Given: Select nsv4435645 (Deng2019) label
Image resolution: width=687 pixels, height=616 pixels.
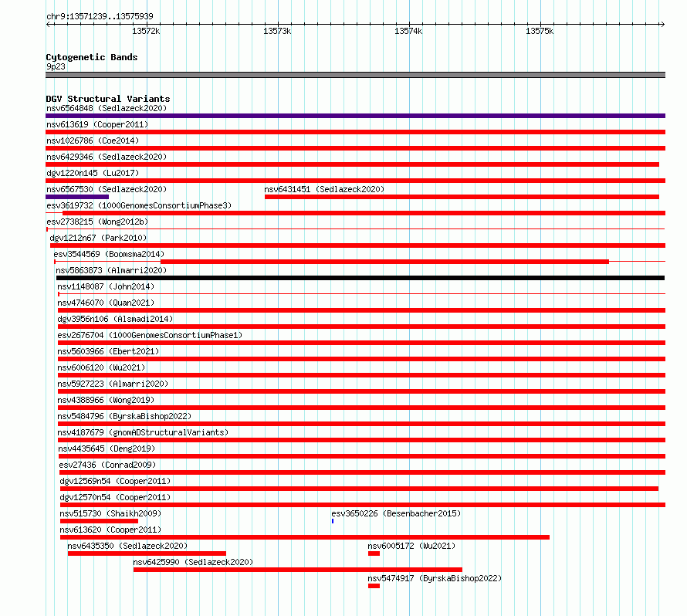Looking at the screenshot, I should coord(107,448).
